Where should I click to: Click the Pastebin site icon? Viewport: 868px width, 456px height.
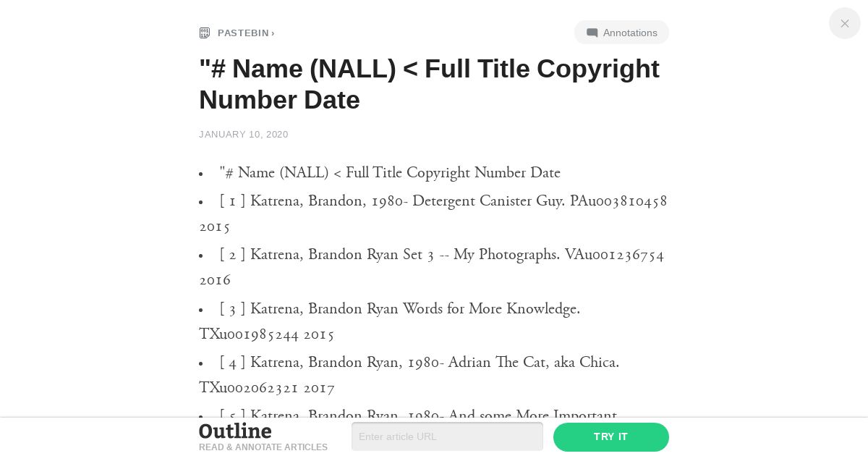[205, 33]
